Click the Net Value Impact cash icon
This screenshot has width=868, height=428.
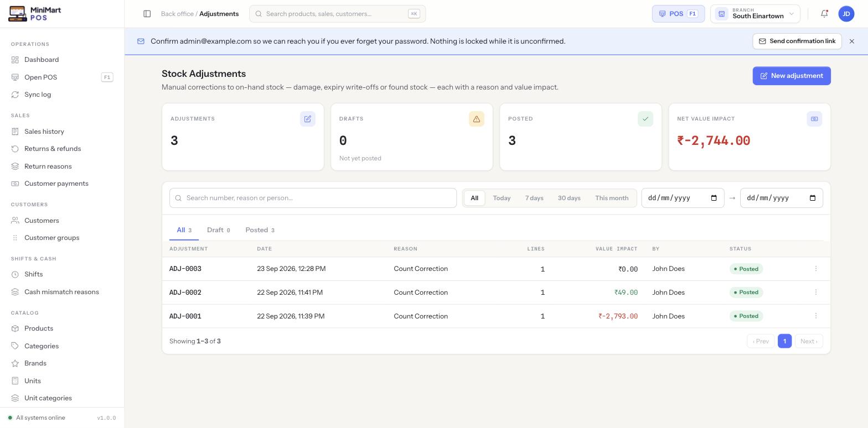[814, 119]
